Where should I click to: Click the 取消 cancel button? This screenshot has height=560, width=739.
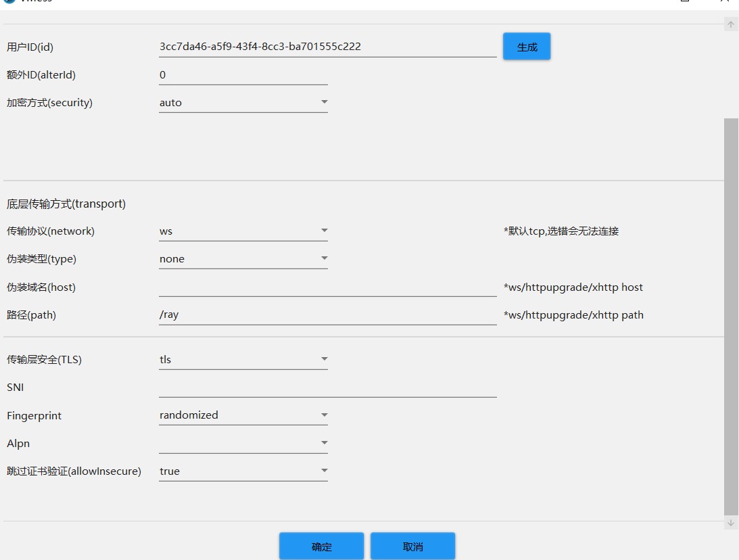(412, 546)
